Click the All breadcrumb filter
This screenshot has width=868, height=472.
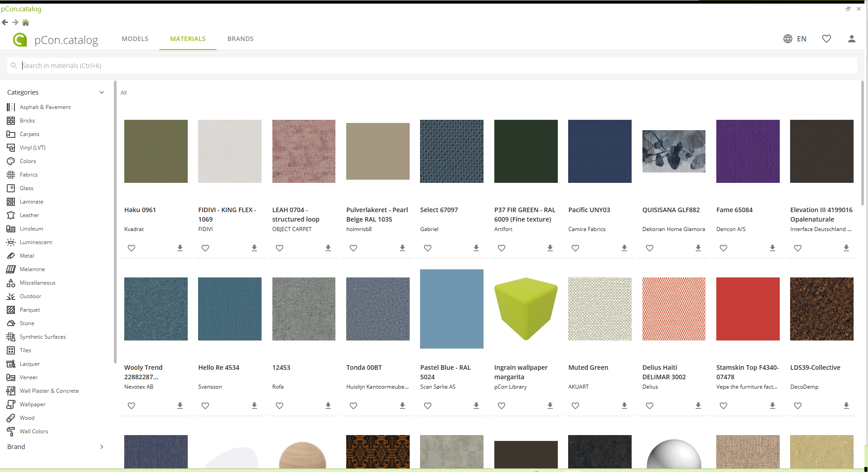coord(124,93)
